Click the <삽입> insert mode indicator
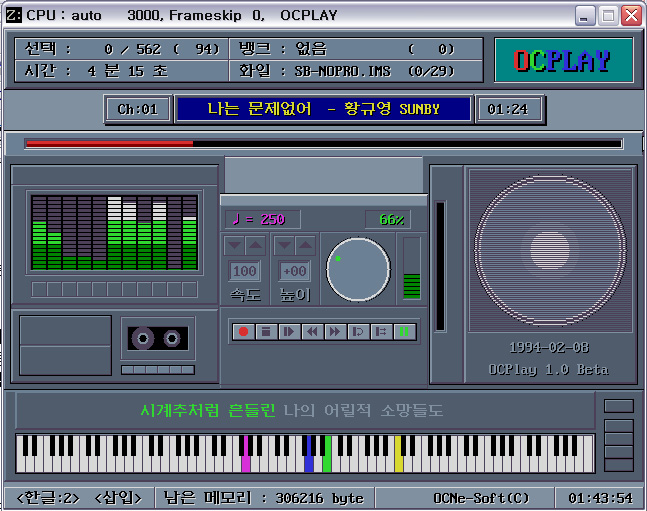Screen dimensions: 647x511 [x=118, y=498]
